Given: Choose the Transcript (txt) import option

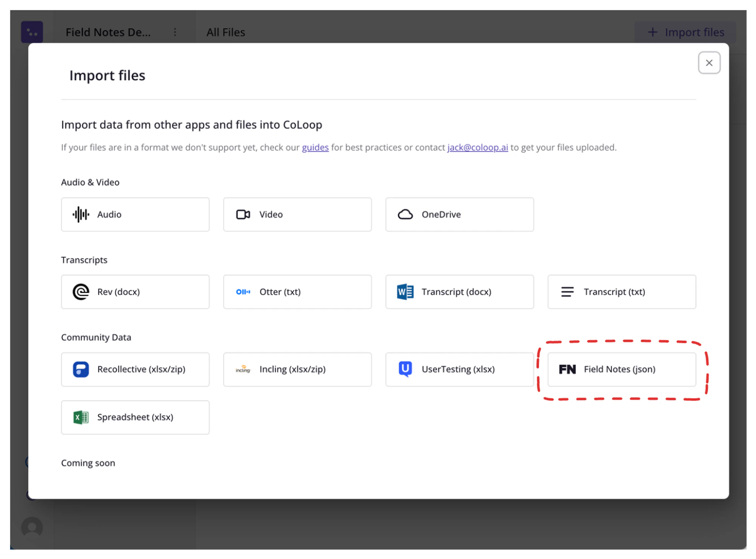Looking at the screenshot, I should click(621, 292).
